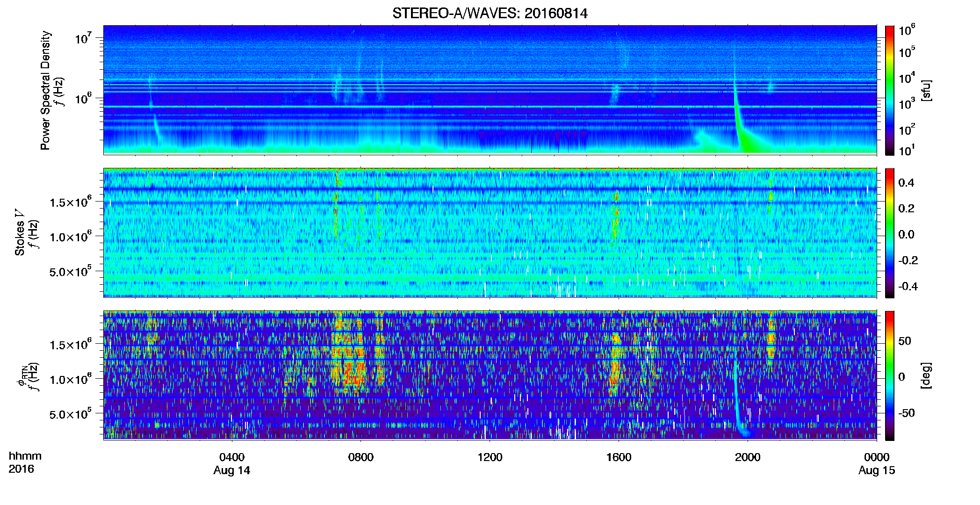Click the 0000 time axis label
The height and width of the screenshot is (505, 980).
click(877, 457)
